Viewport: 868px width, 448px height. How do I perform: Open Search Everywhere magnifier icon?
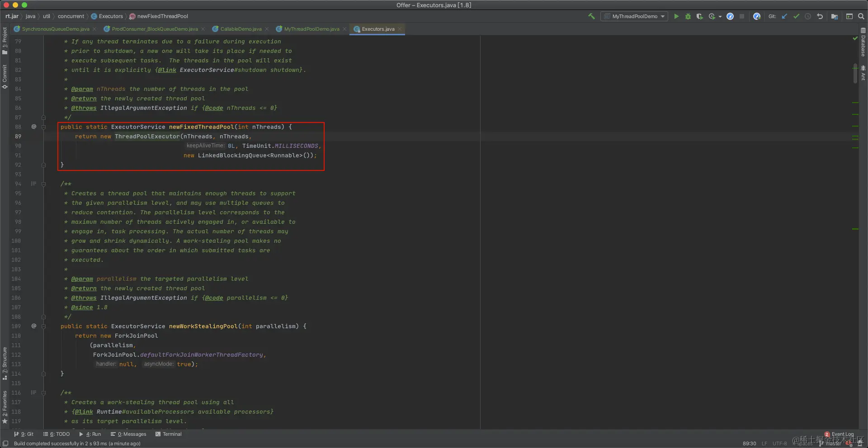861,16
